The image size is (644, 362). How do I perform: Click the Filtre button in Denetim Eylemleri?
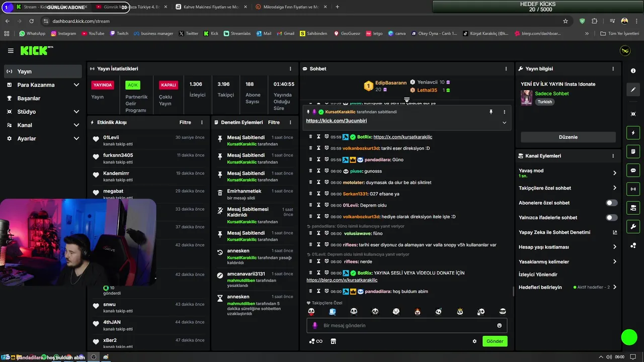[x=274, y=122]
